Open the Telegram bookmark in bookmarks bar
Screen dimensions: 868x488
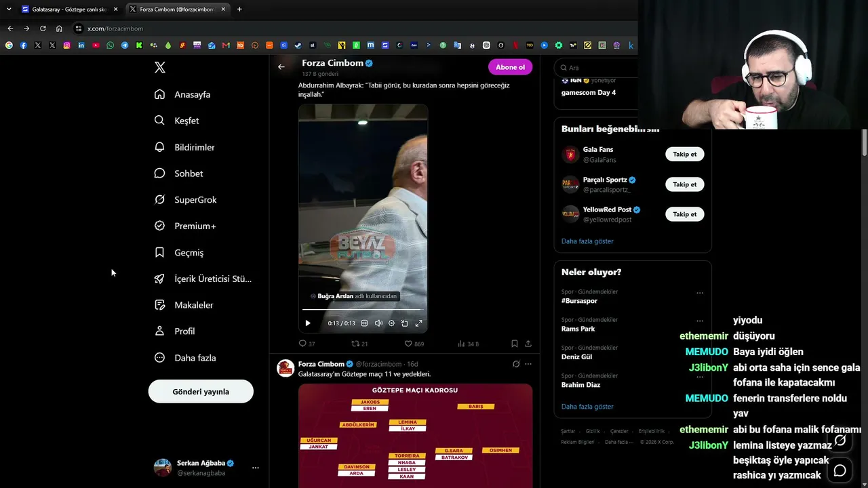[x=125, y=45]
